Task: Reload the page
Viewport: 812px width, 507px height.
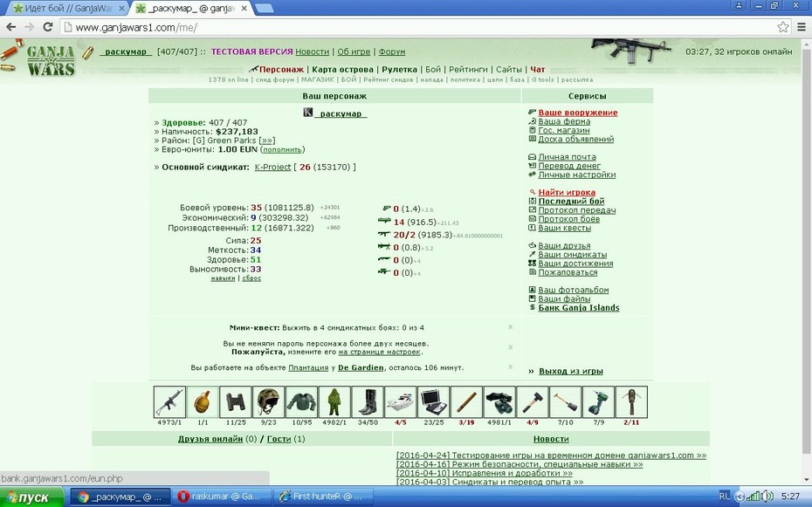Action: (48, 27)
